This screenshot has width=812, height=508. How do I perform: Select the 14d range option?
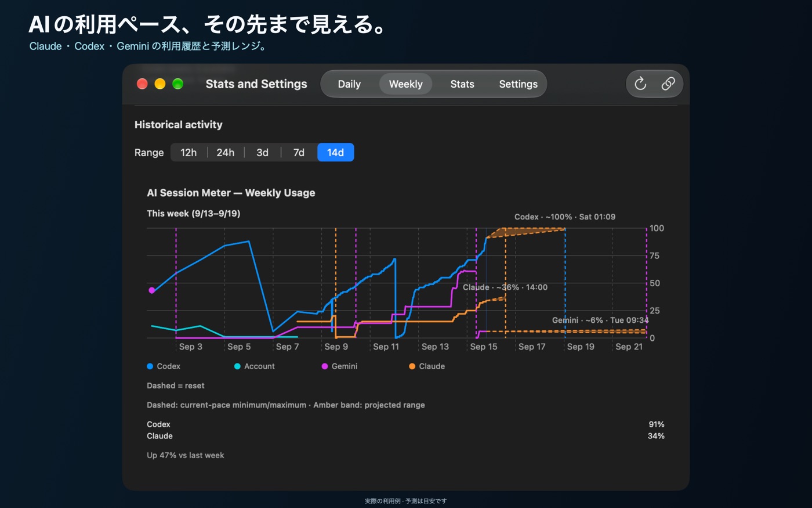coord(335,152)
